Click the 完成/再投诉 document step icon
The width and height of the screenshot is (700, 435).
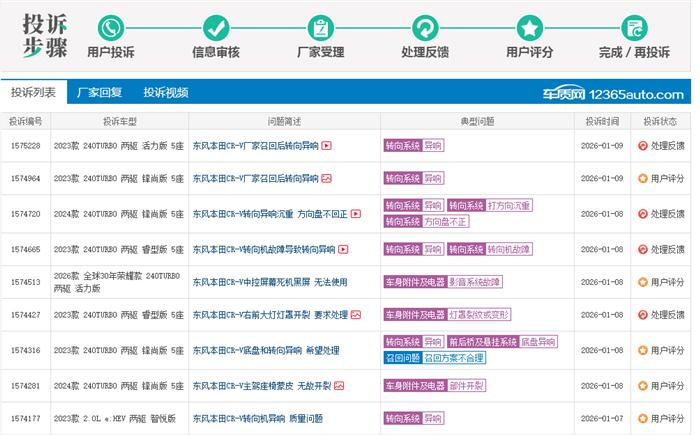(634, 27)
